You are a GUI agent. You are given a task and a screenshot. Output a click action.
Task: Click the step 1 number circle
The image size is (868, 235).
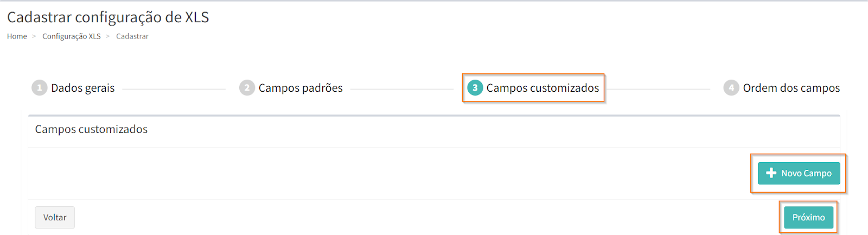point(39,88)
